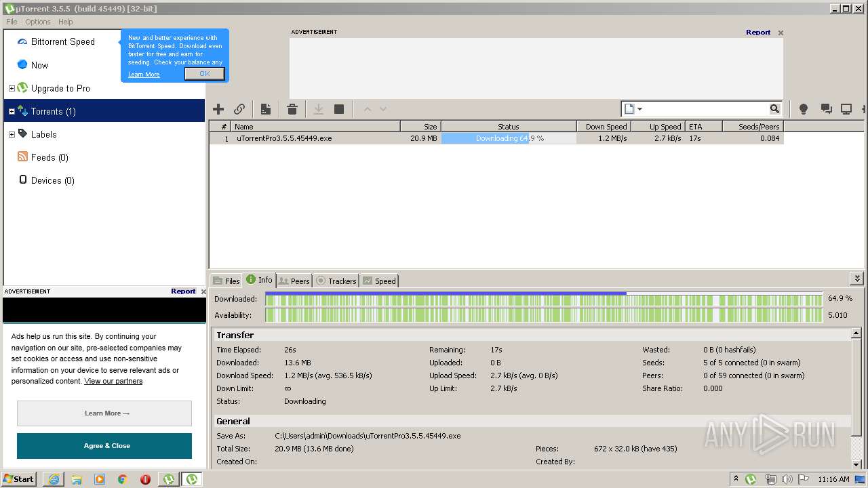
Task: Click the search magnifier icon
Action: click(x=774, y=109)
